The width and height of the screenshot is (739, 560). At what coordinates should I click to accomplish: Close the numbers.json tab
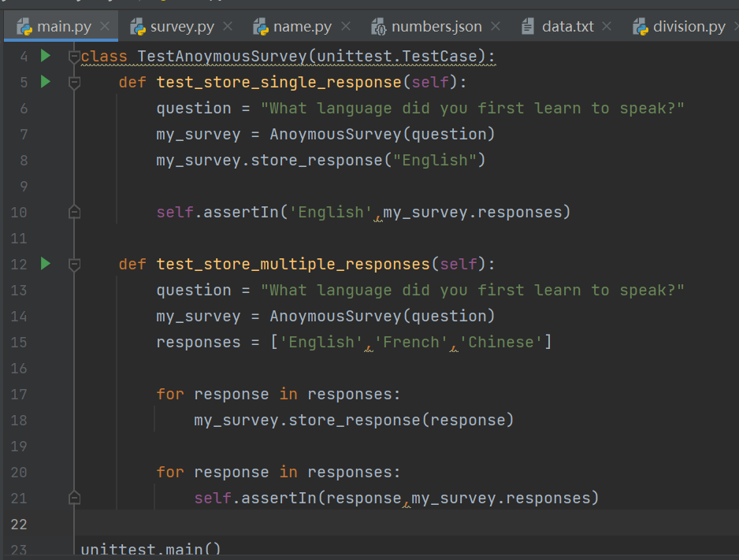tap(496, 27)
